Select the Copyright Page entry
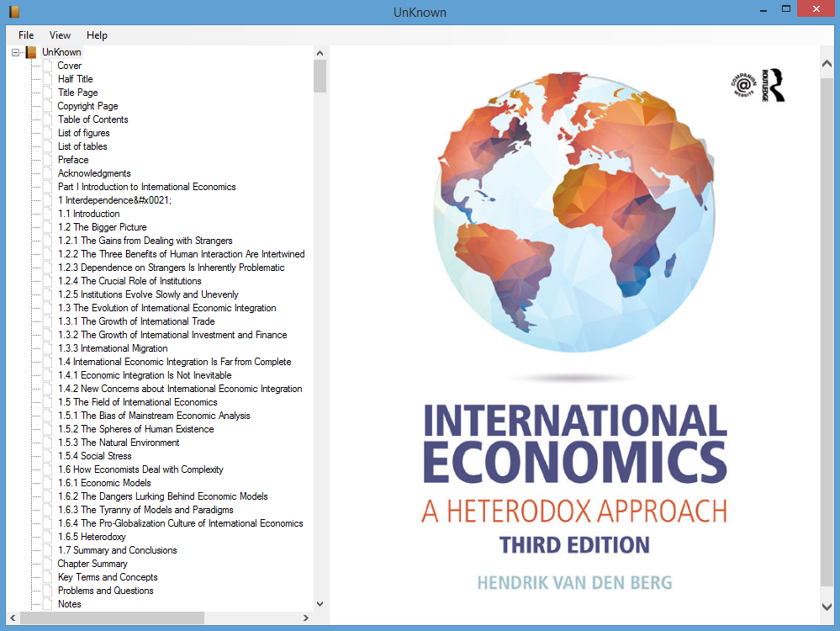This screenshot has height=631, width=840. [87, 106]
